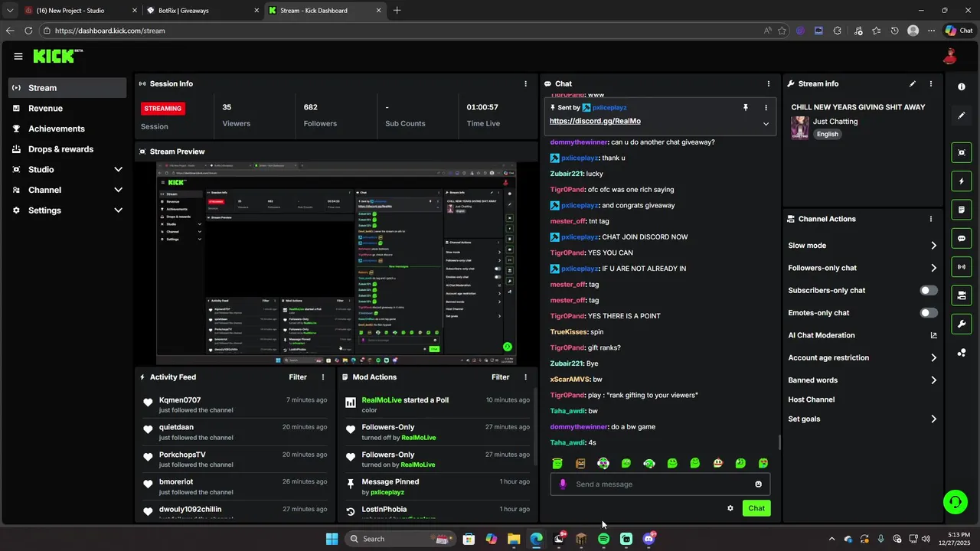Open Spotify from the taskbar
This screenshot has height=551, width=980.
click(x=603, y=539)
